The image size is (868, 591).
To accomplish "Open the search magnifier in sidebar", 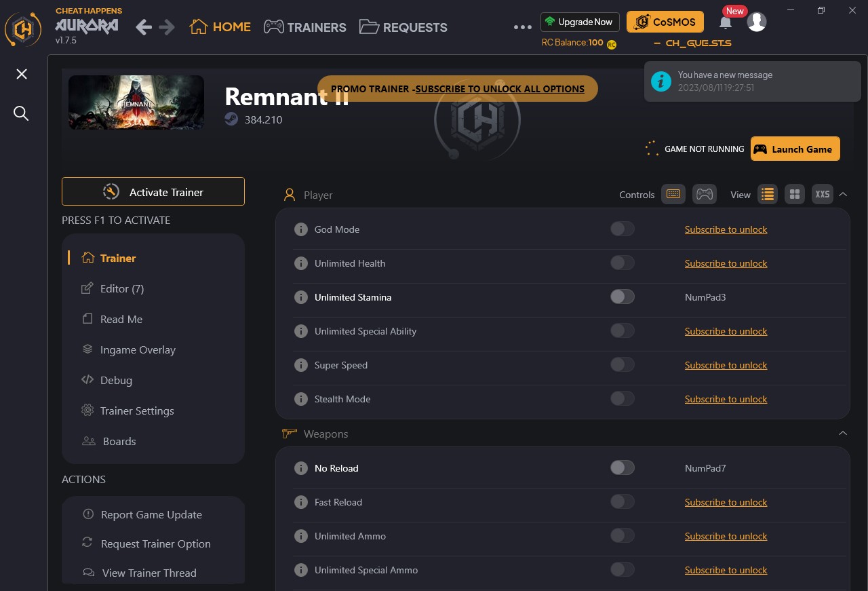I will [21, 113].
